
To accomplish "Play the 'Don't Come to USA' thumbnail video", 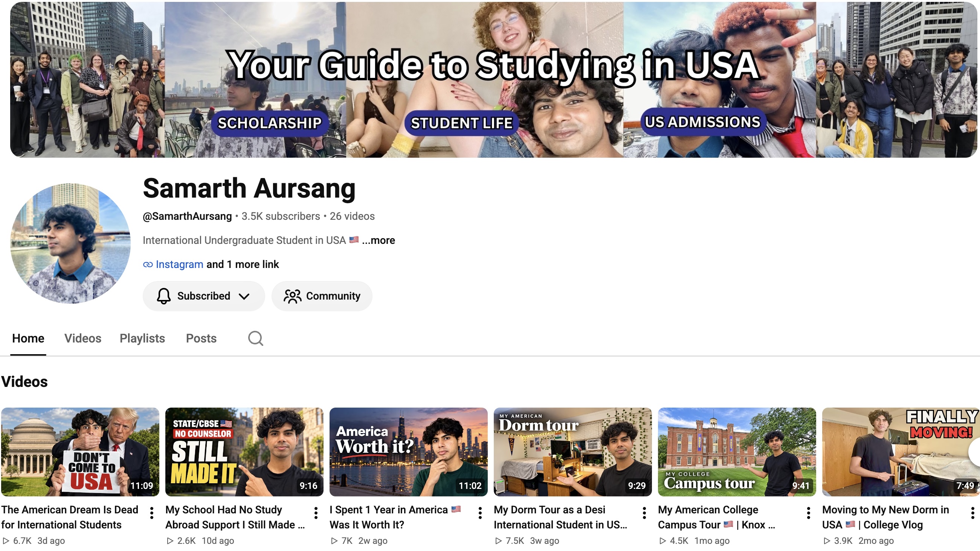I will pos(80,452).
